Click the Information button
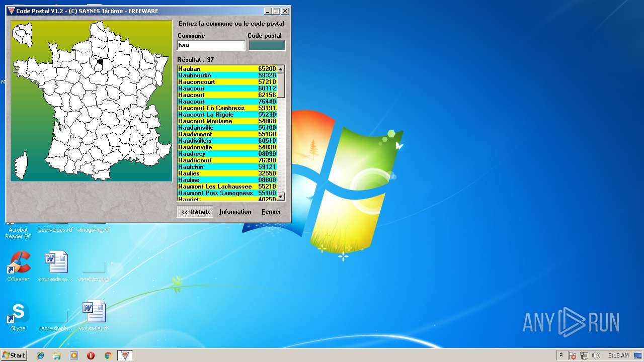 (x=235, y=212)
